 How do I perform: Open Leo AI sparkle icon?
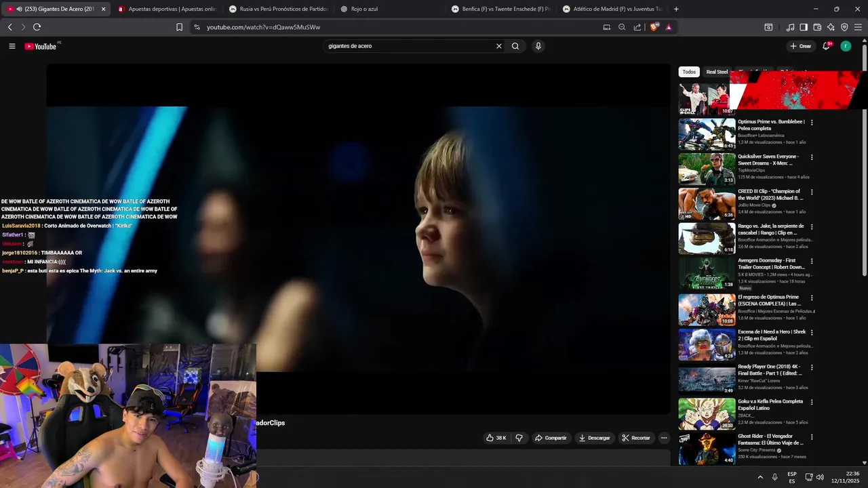pyautogui.click(x=831, y=27)
